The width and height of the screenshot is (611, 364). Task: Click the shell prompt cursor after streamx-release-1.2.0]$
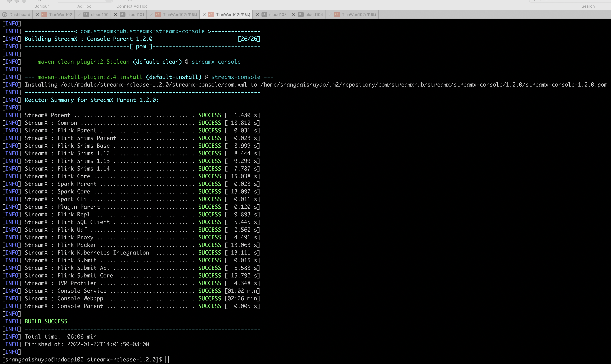pyautogui.click(x=167, y=360)
